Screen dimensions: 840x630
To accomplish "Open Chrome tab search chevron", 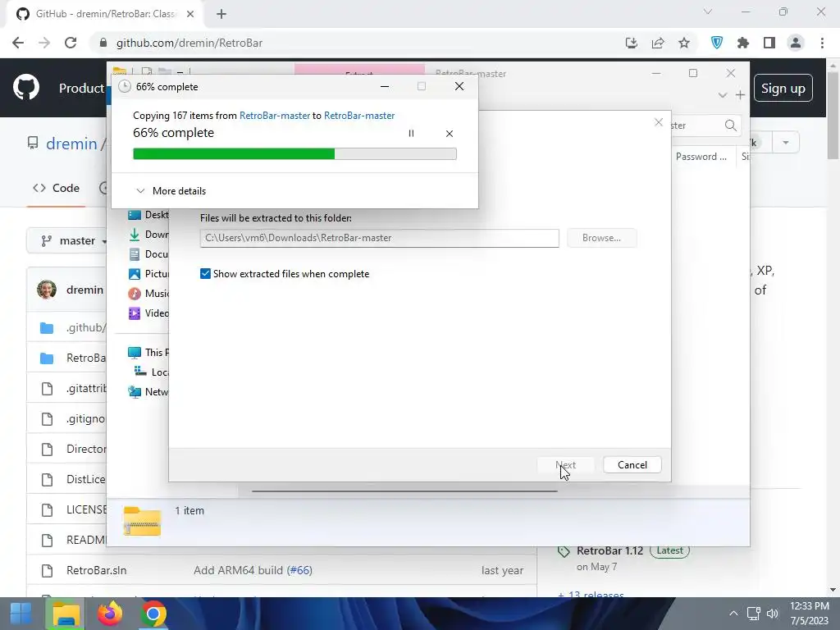I will pos(708,11).
